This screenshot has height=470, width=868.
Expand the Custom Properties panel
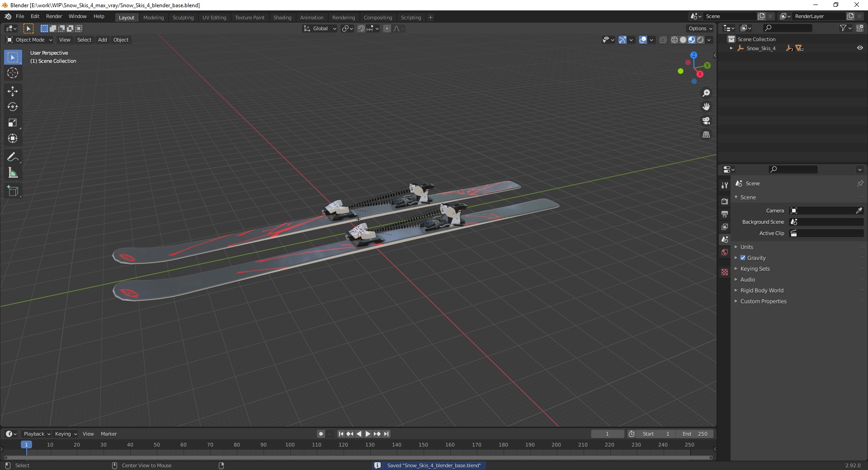pos(763,301)
